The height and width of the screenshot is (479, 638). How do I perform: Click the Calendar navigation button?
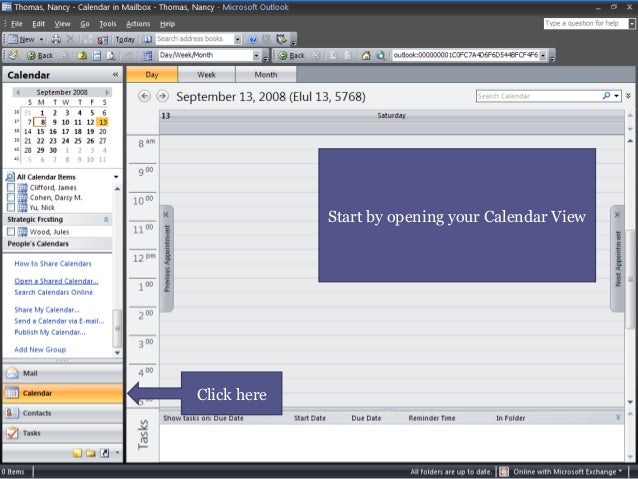click(63, 393)
